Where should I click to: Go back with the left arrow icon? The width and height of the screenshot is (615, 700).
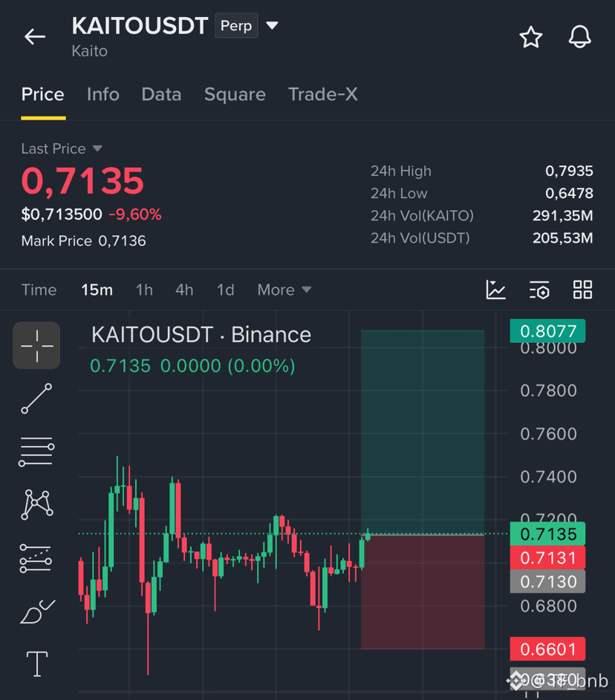35,36
